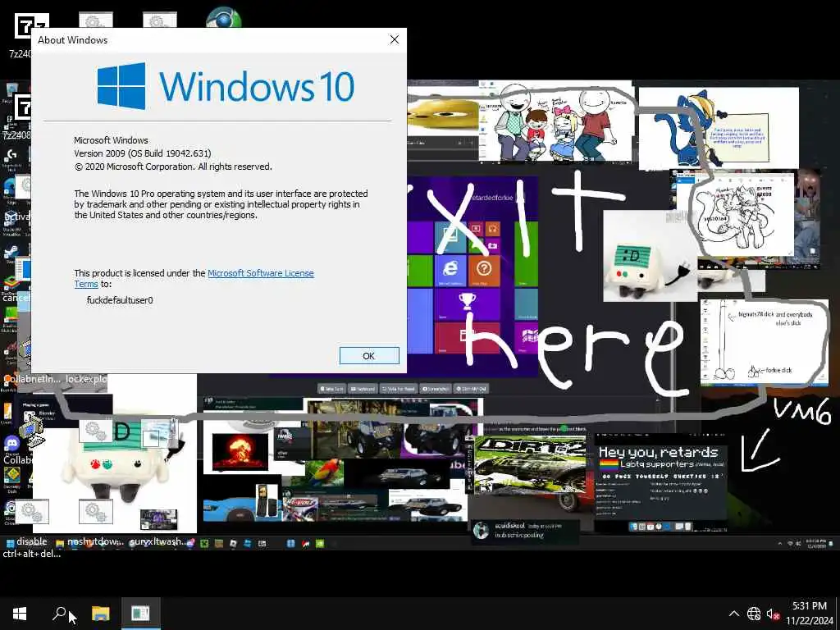Viewport: 840px width, 630px height.
Task: Click the 'Collabnetln...' desktop icon label
Action: (x=32, y=379)
